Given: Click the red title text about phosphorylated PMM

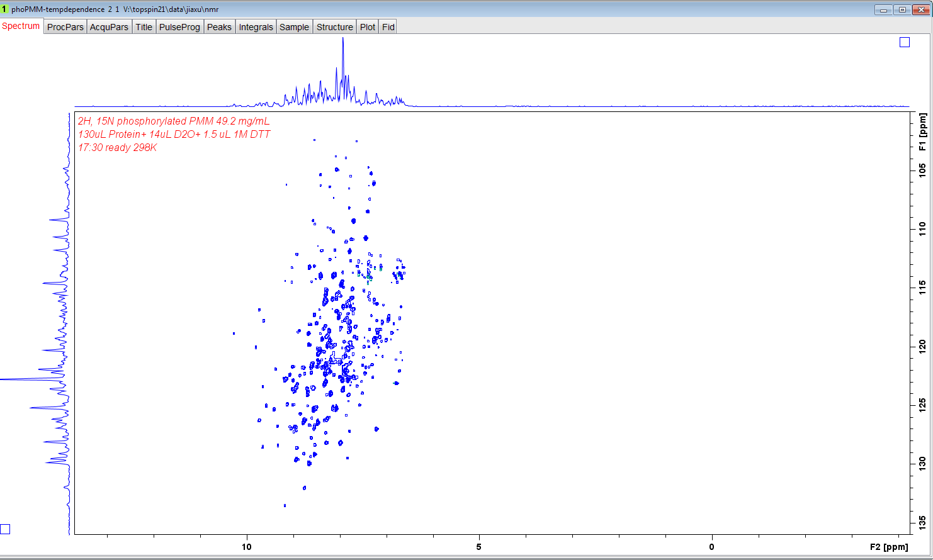Looking at the screenshot, I should coord(173,121).
